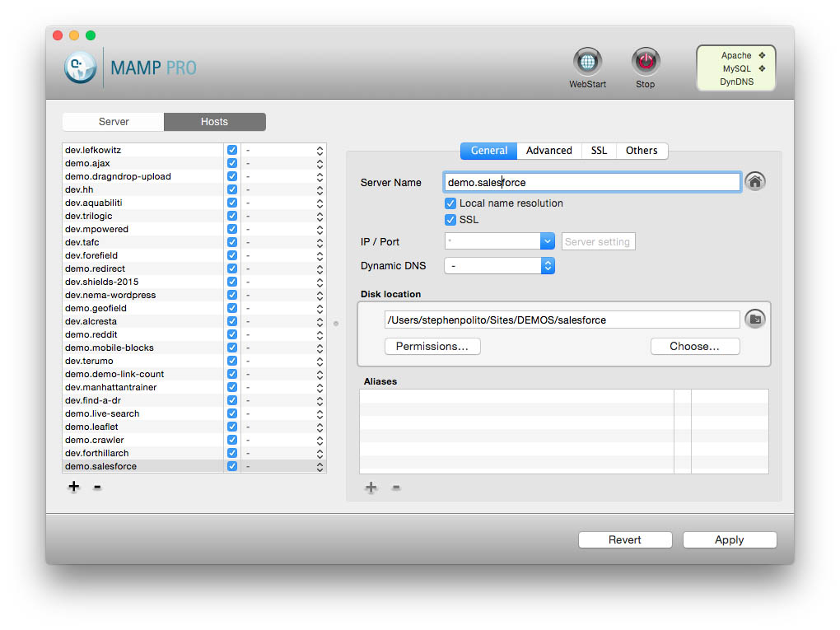Image resolution: width=840 pixels, height=630 pixels.
Task: Open the dev.aquabiliti row popup stepper
Action: point(320,203)
